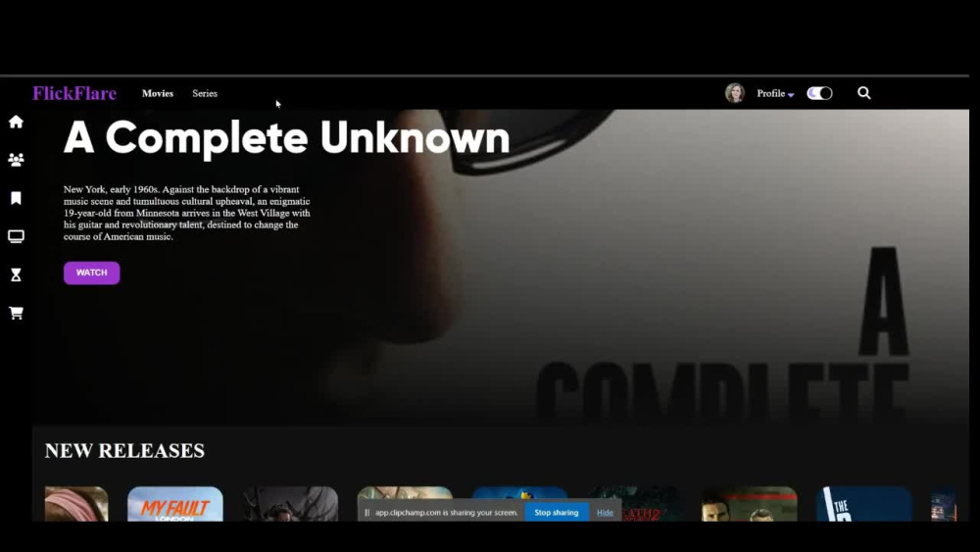Hide the screen sharing notification bar
The image size is (980, 552).
click(x=605, y=513)
